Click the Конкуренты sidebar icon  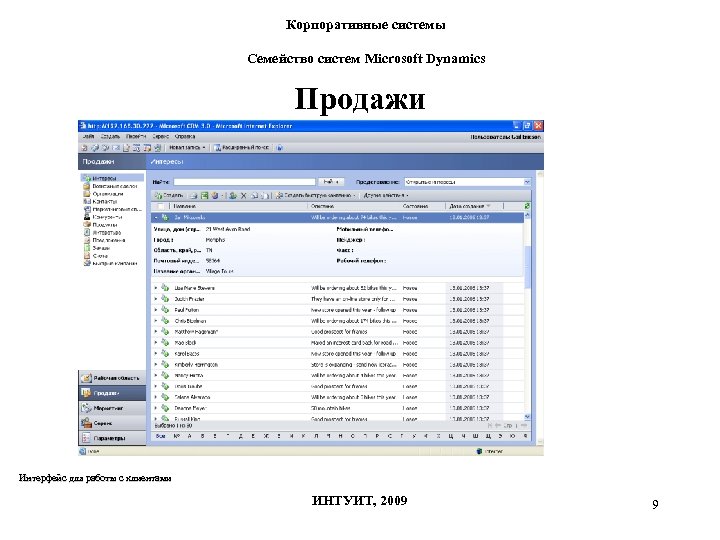pyautogui.click(x=86, y=217)
